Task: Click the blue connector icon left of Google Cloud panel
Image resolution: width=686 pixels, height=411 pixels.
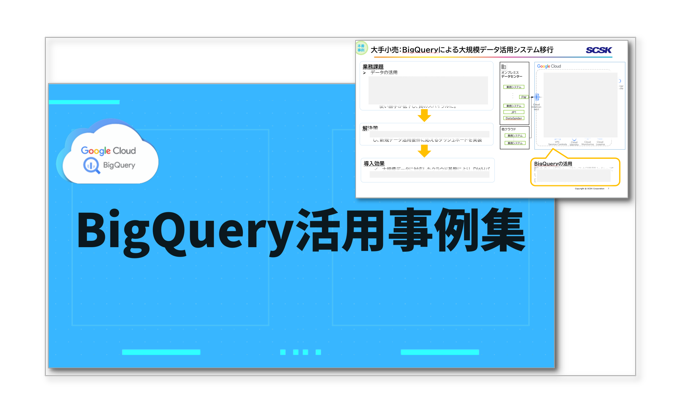Action: (x=536, y=98)
